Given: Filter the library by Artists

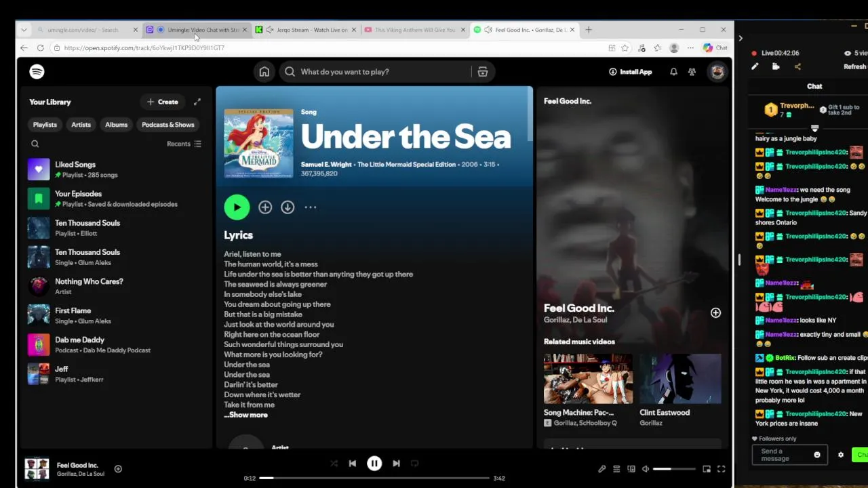Looking at the screenshot, I should (x=81, y=125).
